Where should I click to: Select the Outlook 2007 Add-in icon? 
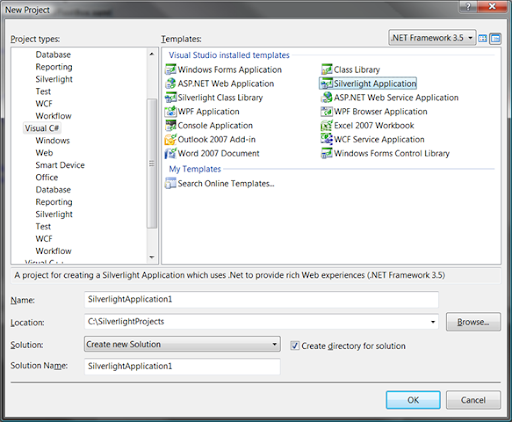coord(170,139)
